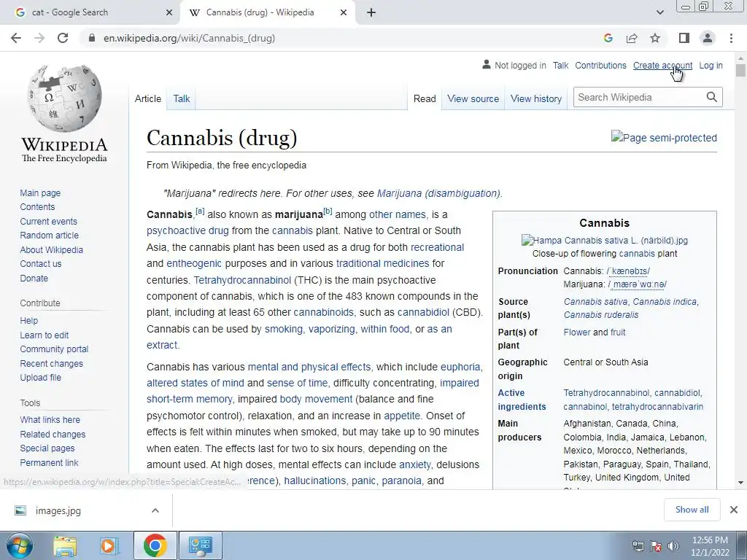The height and width of the screenshot is (560, 747).
Task: Open the Recent changes sidebar link
Action: (x=52, y=363)
